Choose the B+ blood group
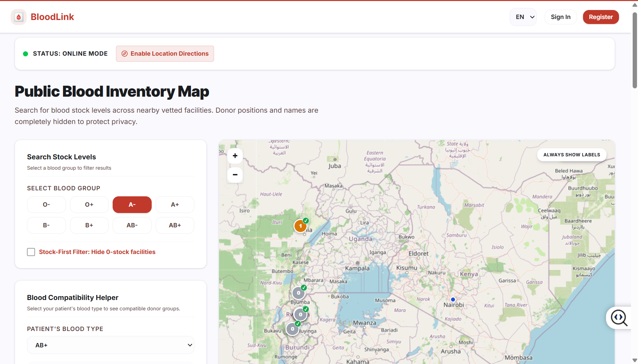638x364 pixels. 89,225
